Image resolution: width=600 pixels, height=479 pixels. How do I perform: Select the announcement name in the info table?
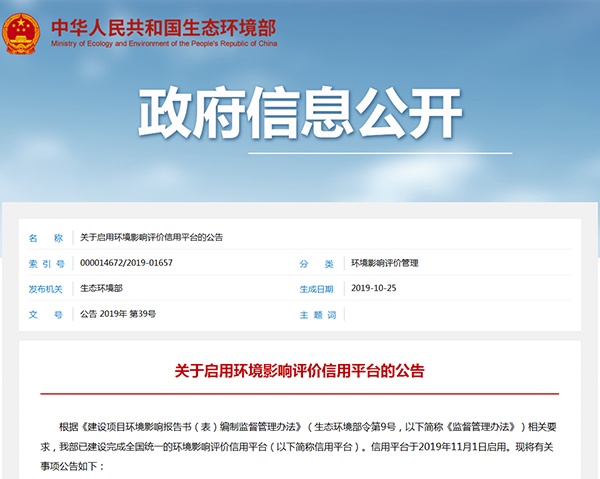coord(151,238)
